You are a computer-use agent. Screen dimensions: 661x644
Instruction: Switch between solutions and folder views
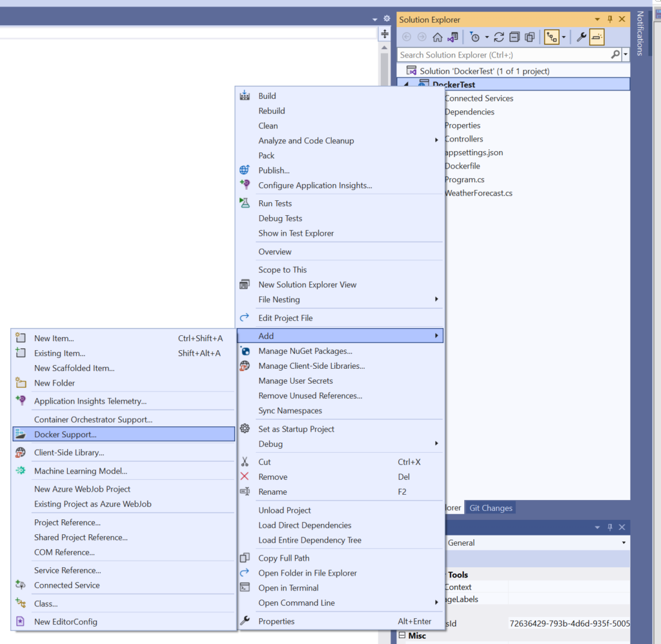(453, 37)
